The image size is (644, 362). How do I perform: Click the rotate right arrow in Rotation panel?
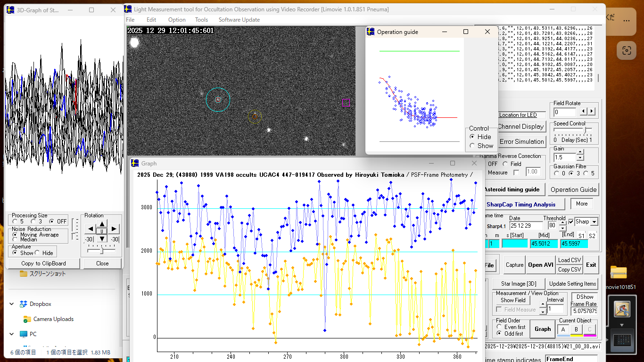pos(114,229)
